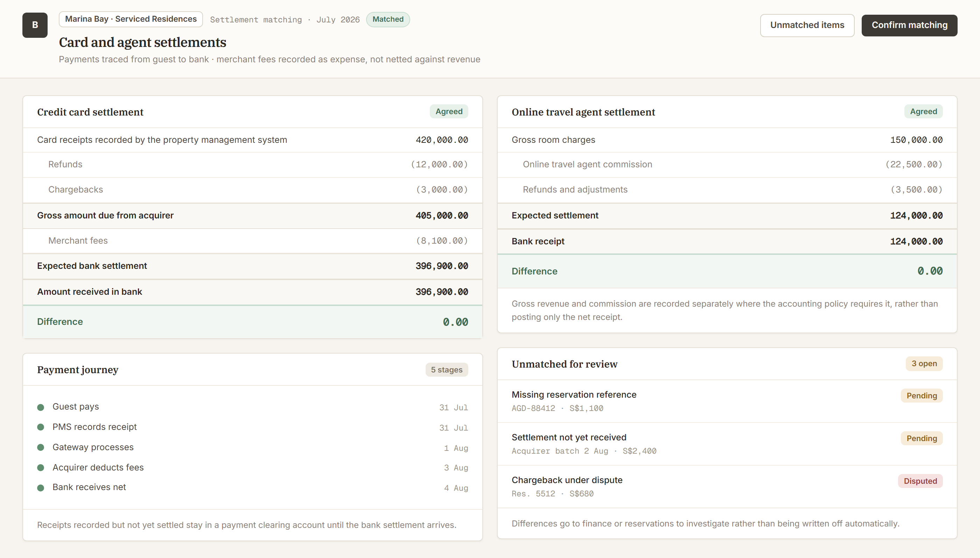
Task: Select the Bank receives net stage label
Action: [x=89, y=487]
